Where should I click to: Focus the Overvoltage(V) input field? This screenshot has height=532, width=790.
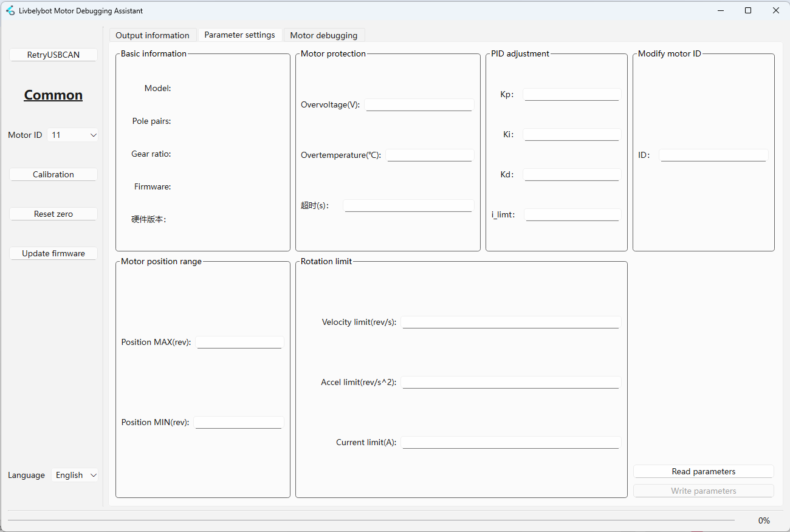[419, 104]
